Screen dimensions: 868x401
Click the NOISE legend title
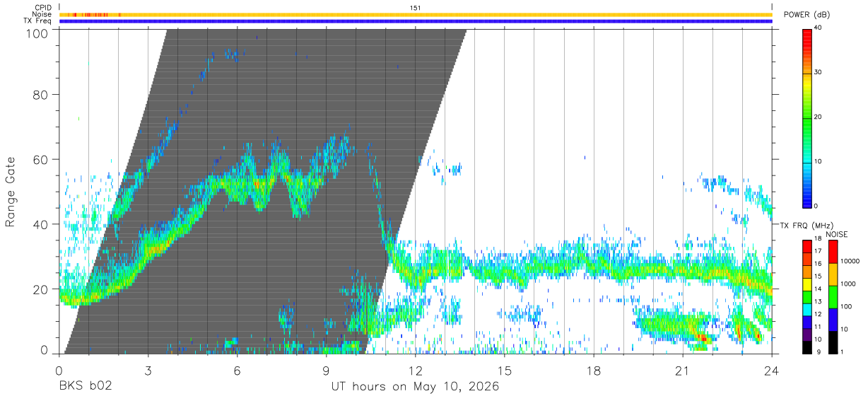pos(837,234)
